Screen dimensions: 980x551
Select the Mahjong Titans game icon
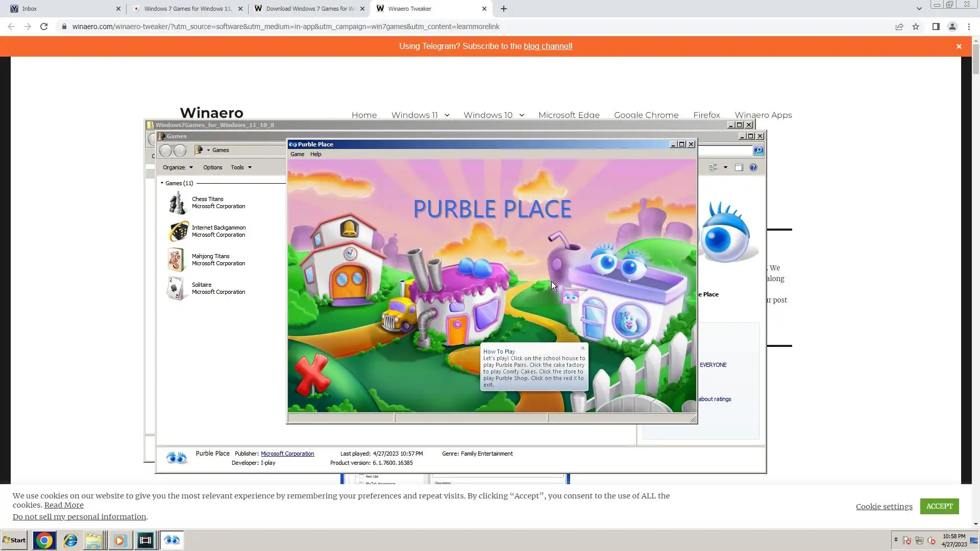pyautogui.click(x=176, y=260)
